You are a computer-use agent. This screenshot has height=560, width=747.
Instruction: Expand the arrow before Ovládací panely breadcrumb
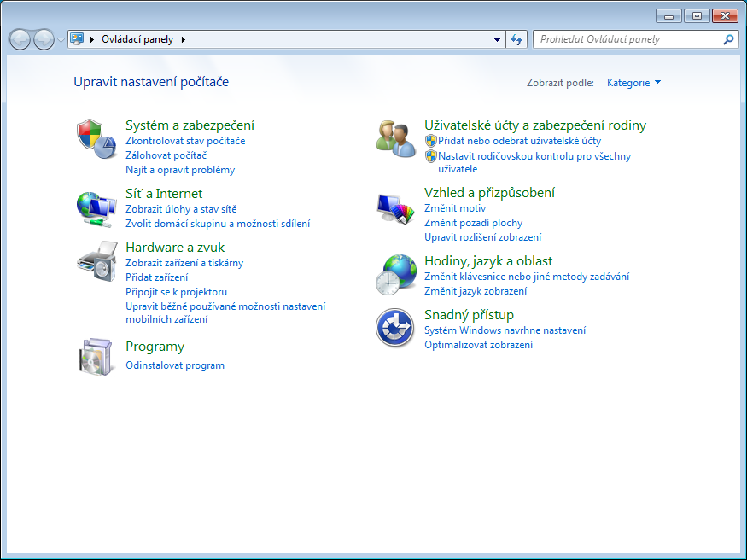pyautogui.click(x=92, y=39)
